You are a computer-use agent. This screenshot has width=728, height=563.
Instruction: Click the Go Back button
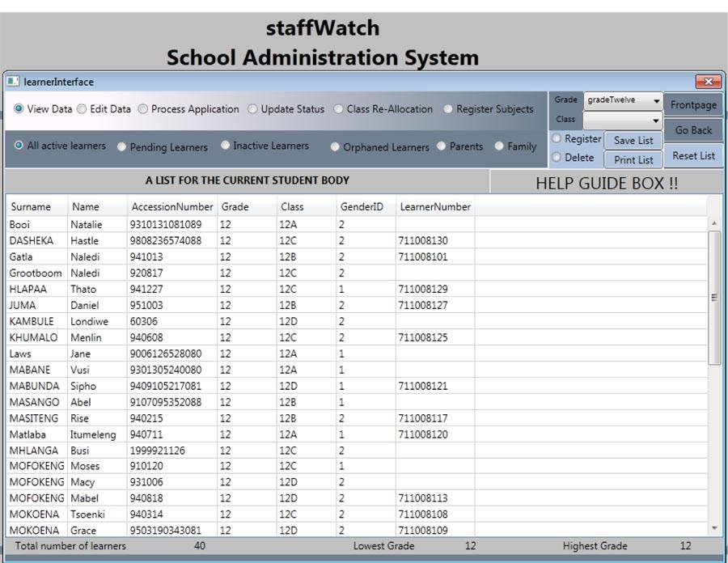point(692,129)
